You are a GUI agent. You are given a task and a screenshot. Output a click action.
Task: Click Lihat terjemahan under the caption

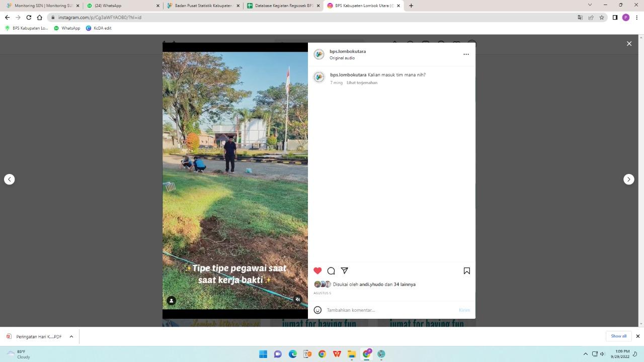[362, 82]
